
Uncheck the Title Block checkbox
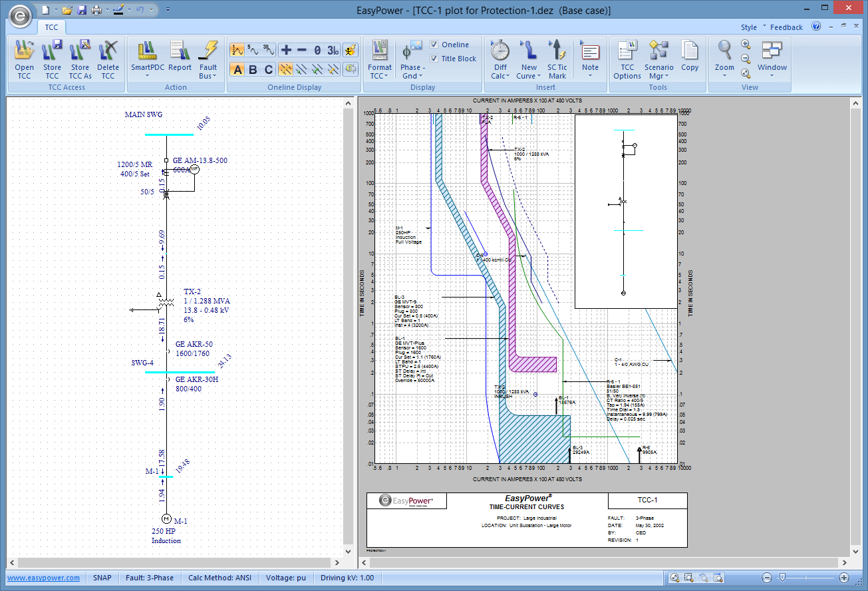point(434,59)
